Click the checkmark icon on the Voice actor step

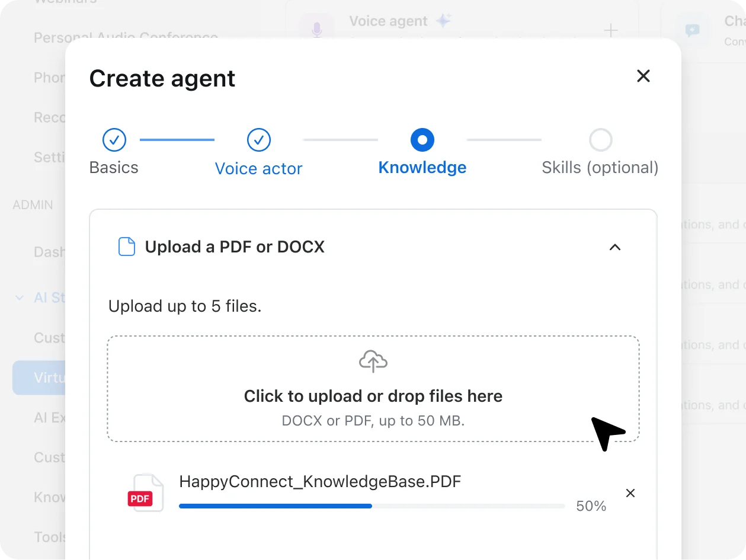pos(258,140)
